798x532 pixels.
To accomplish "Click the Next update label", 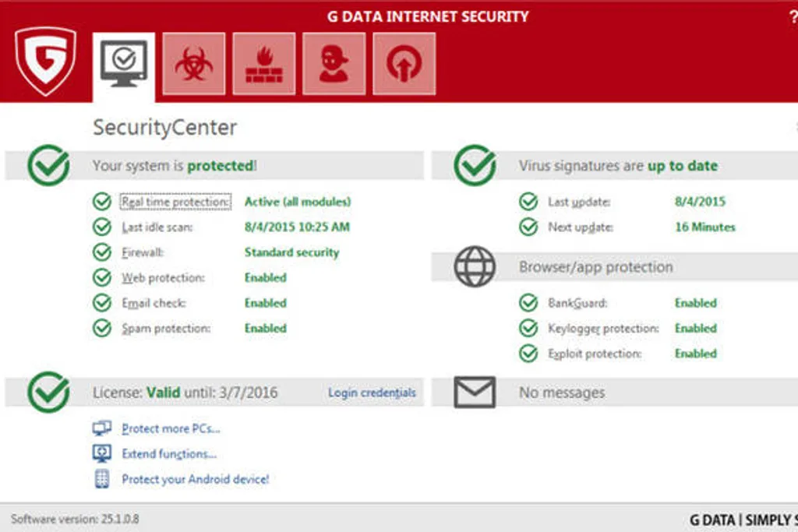I will coord(581,227).
